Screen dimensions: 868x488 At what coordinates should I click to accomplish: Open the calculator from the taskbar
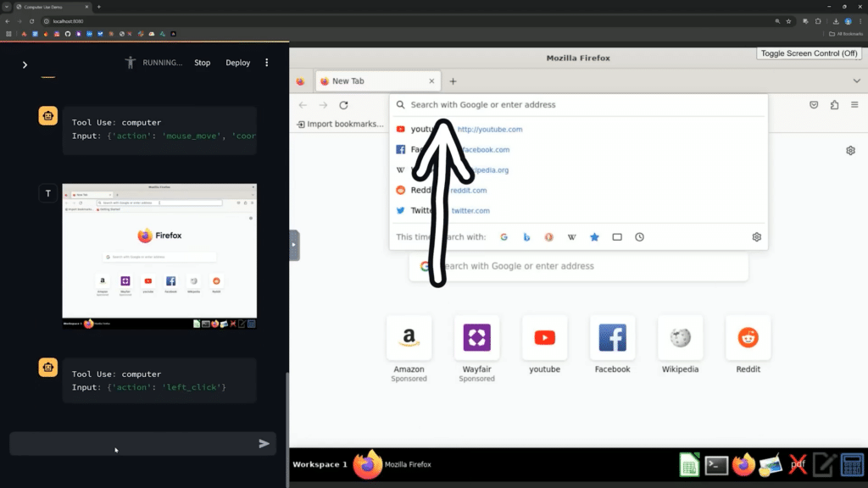(x=852, y=465)
